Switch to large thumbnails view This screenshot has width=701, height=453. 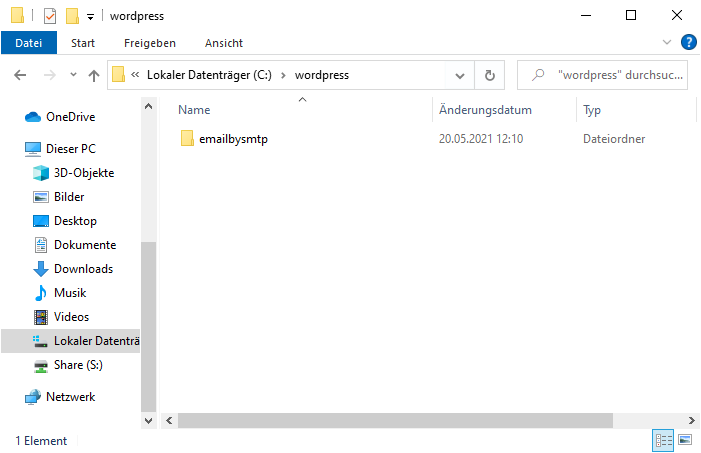click(x=685, y=440)
